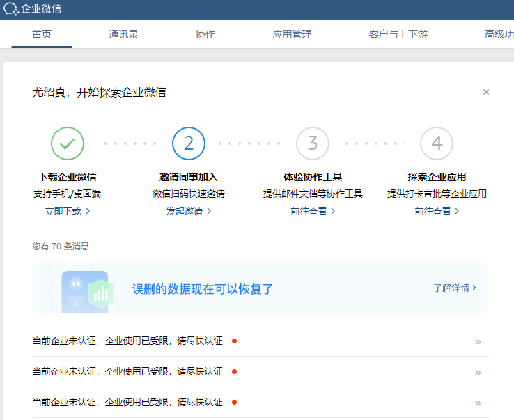Image resolution: width=514 pixels, height=420 pixels.
Task: Expand the first unverified enterprise notice arrow
Action: point(478,342)
